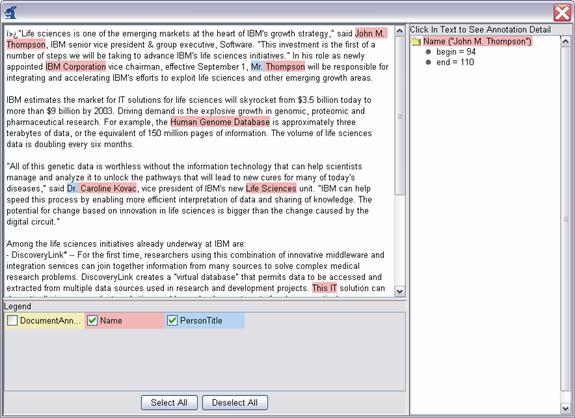Click the highlighted "This IT" annotation
575x418 pixels.
(x=325, y=288)
